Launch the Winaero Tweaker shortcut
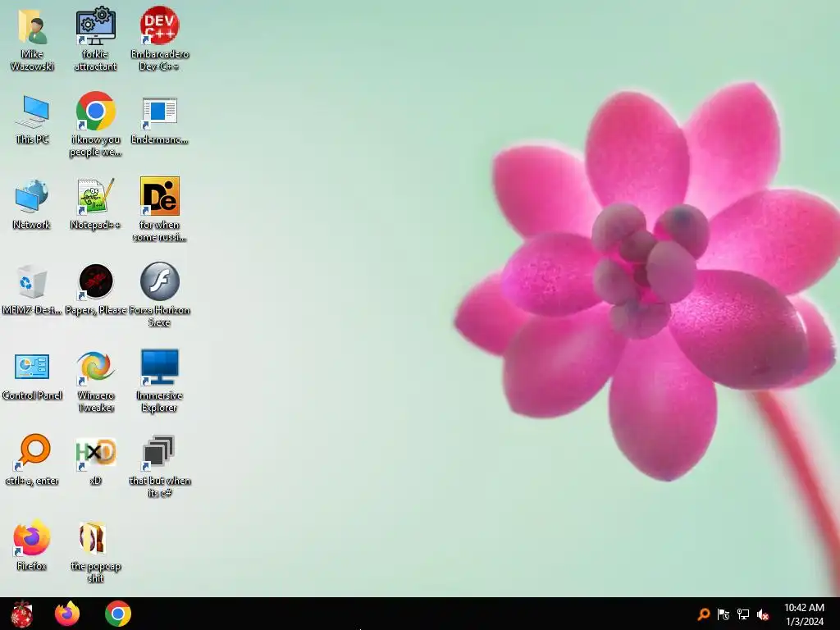Image resolution: width=840 pixels, height=630 pixels. point(95,367)
